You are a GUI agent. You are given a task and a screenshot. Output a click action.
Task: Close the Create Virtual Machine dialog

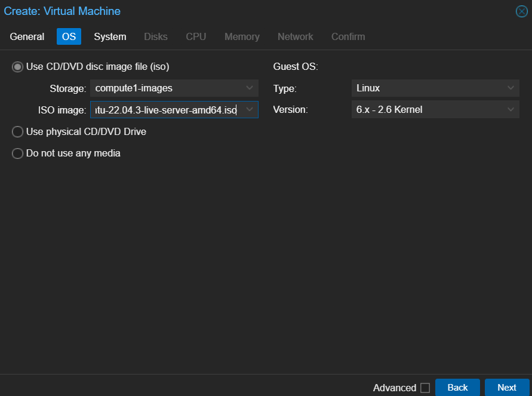pos(521,11)
